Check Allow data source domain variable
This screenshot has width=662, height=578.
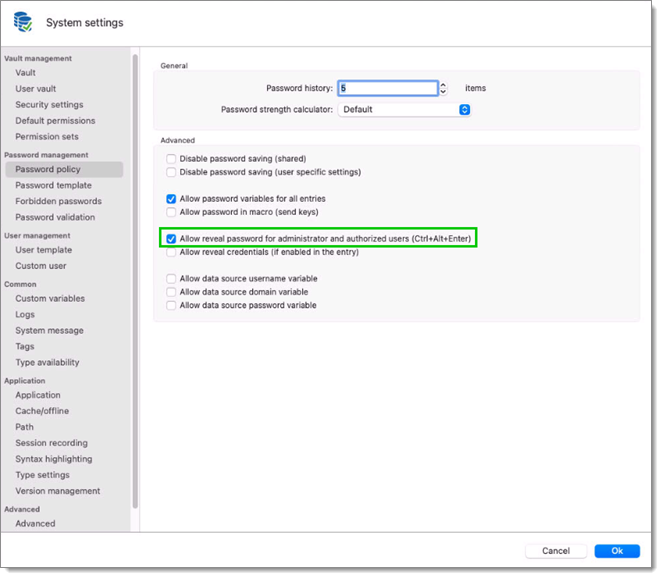pyautogui.click(x=171, y=292)
